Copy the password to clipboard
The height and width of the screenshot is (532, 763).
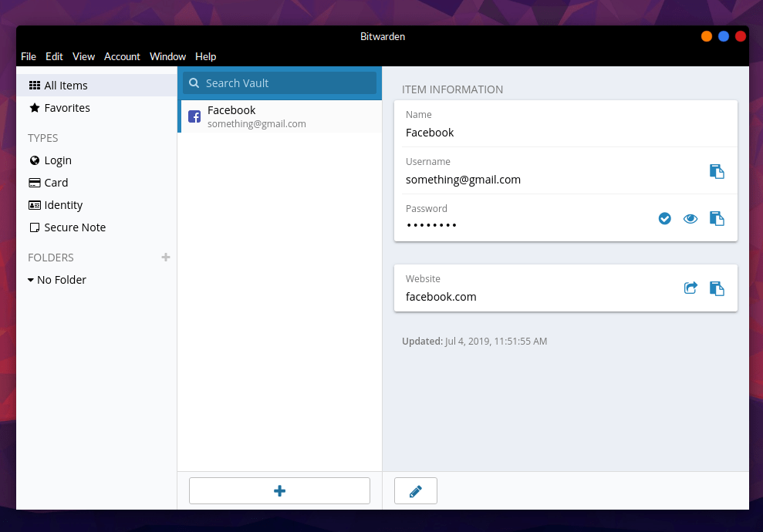tap(716, 219)
